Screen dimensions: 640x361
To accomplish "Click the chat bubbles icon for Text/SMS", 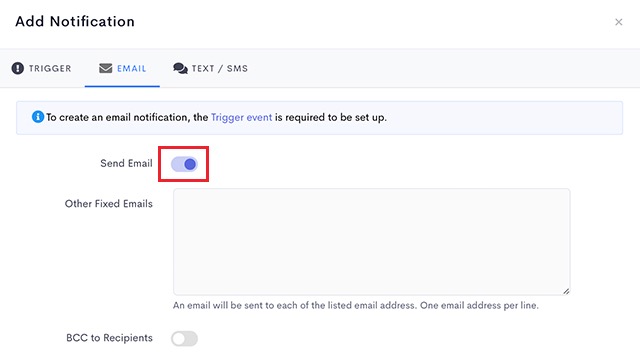I will (180, 68).
